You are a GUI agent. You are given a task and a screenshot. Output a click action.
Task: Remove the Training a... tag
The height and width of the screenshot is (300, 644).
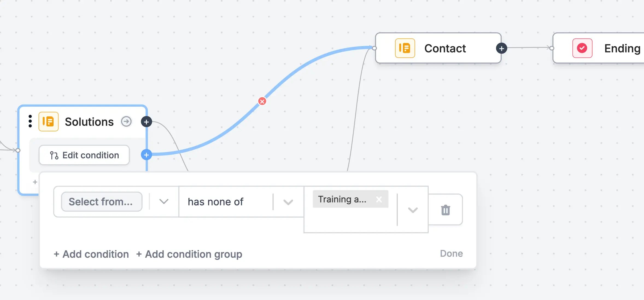point(379,199)
